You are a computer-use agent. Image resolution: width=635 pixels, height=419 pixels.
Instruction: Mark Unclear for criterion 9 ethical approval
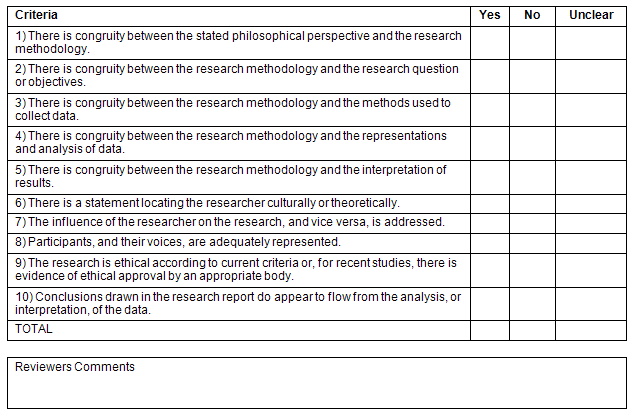[x=590, y=270]
